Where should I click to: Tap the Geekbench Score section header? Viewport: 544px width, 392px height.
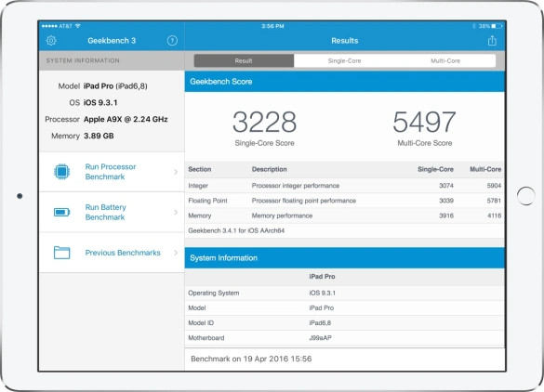pyautogui.click(x=345, y=82)
